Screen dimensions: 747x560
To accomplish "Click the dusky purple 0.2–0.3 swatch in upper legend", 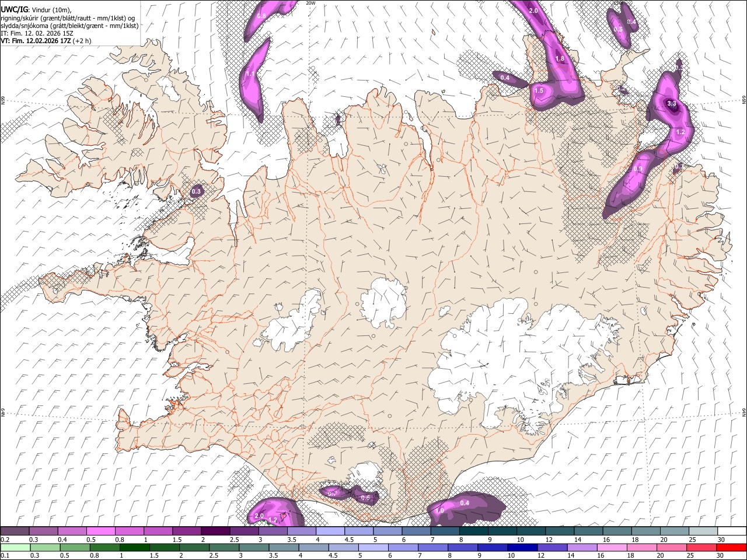I will [x=15, y=531].
